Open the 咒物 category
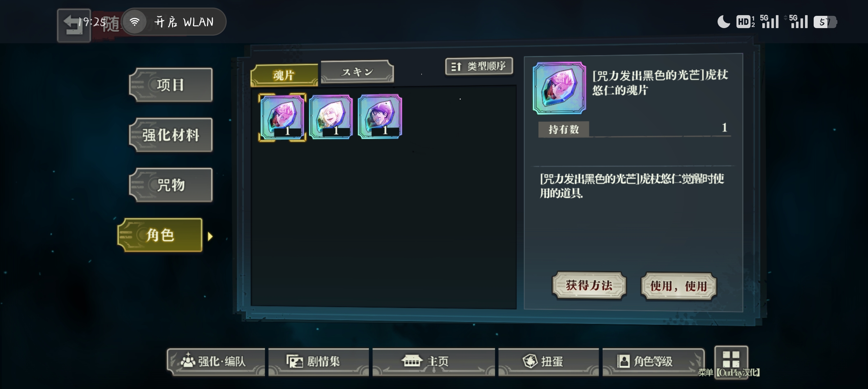This screenshot has height=389, width=868. 171,185
